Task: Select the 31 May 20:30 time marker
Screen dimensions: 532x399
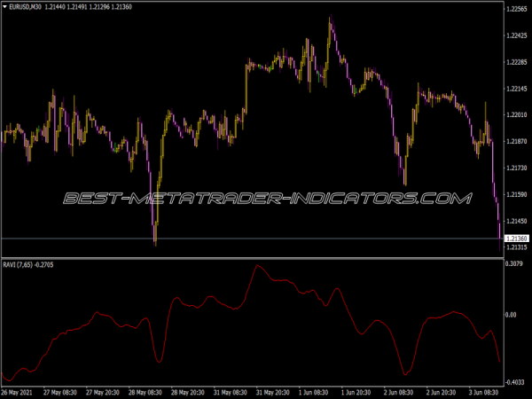Action: pos(273,393)
